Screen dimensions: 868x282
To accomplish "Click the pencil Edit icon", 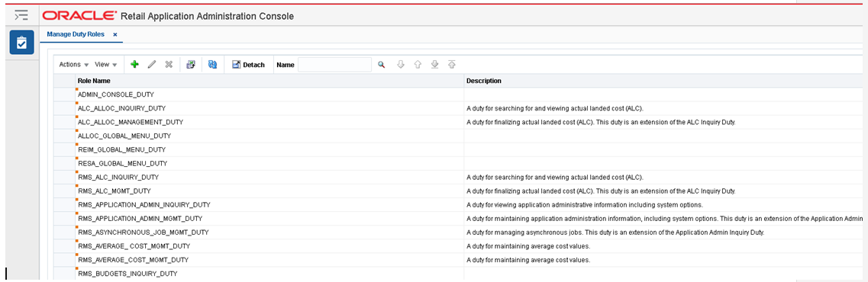I will click(152, 65).
